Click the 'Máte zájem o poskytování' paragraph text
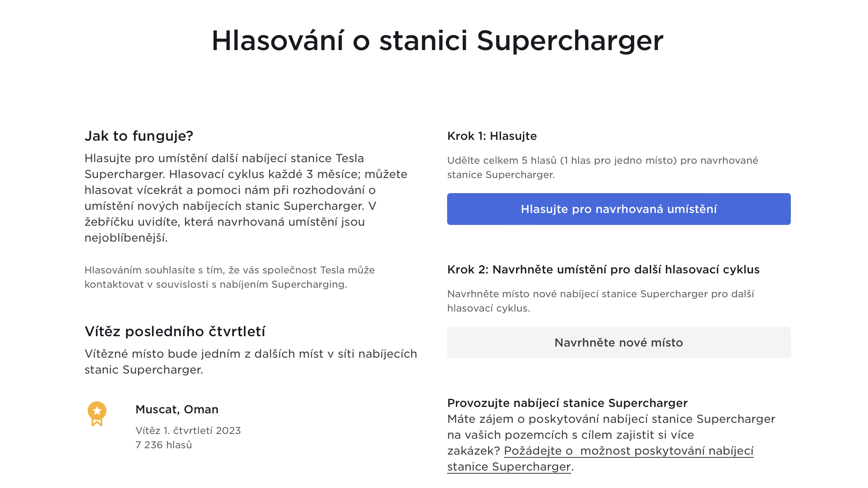868x488 pixels. [611, 419]
